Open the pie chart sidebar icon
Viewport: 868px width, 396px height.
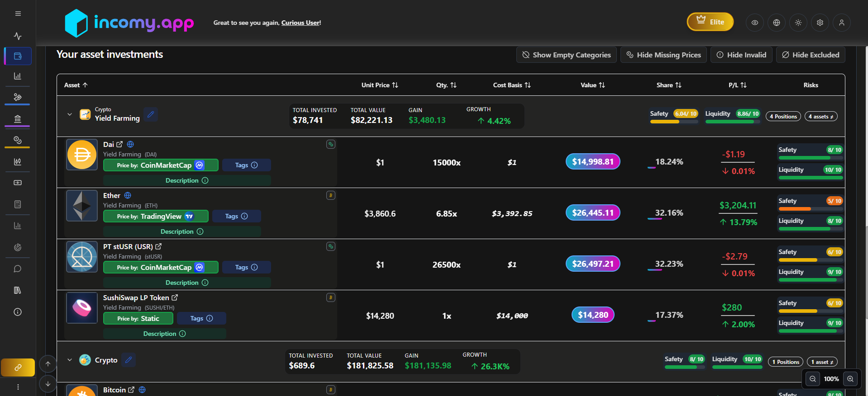(x=18, y=247)
